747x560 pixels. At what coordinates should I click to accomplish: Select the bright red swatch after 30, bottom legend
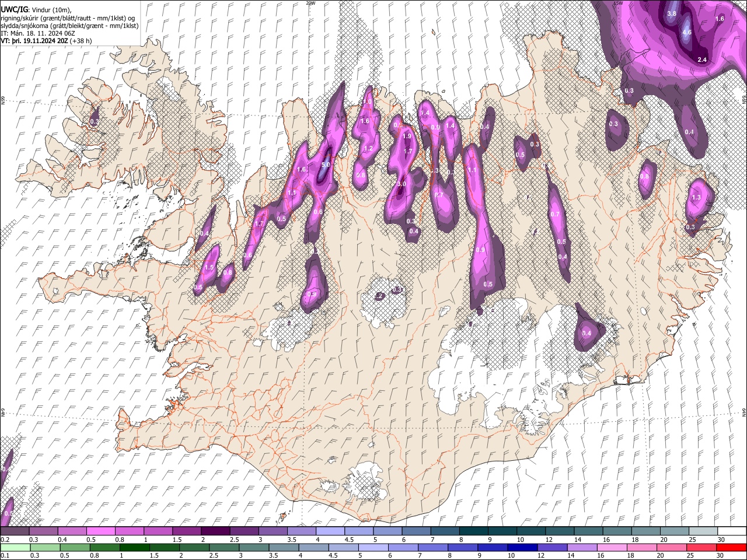[732, 547]
